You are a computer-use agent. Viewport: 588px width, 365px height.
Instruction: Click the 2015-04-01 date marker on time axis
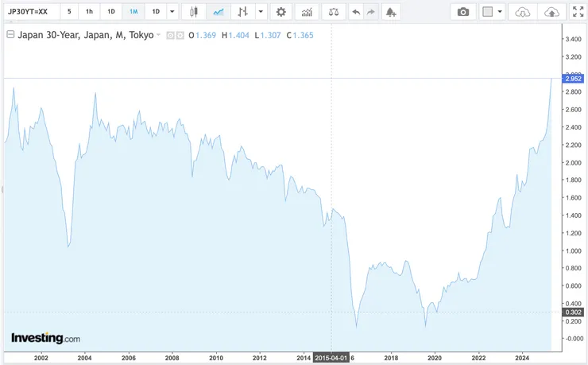click(x=331, y=358)
